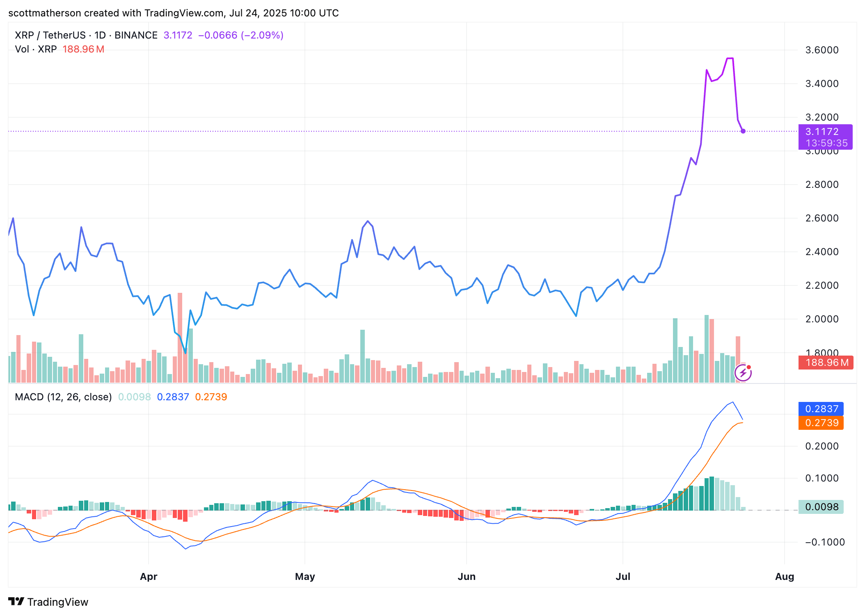
Task: Click the Jul label on time axis
Action: [x=623, y=577]
